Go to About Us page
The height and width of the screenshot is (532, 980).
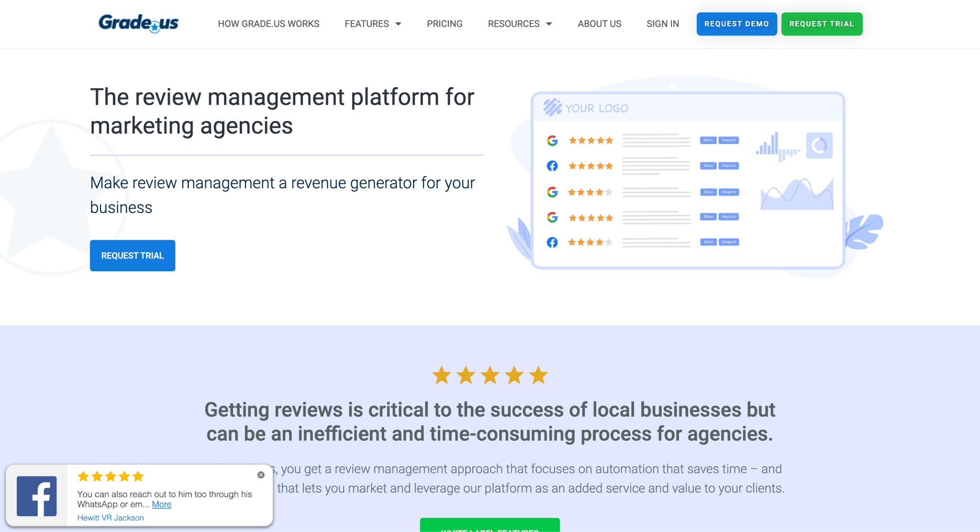pos(599,24)
